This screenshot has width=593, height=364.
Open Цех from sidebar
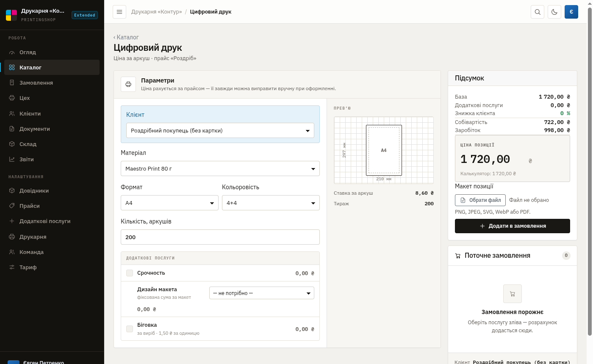[52, 98]
